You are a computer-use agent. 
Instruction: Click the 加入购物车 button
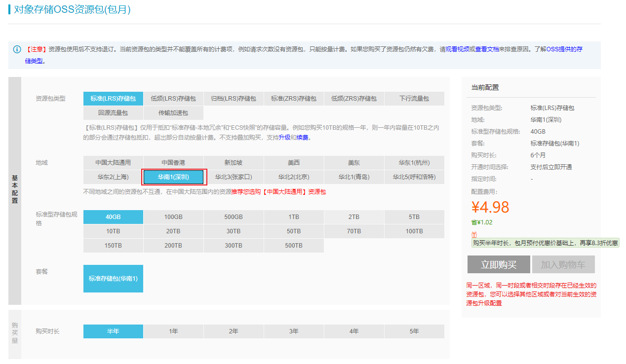563,264
